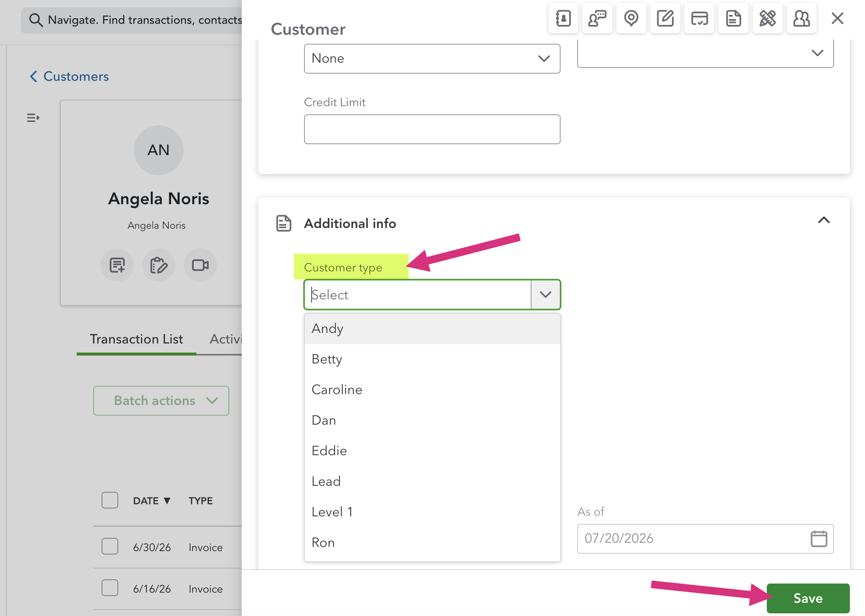
Task: Jump to the communication section icon
Action: pos(597,18)
